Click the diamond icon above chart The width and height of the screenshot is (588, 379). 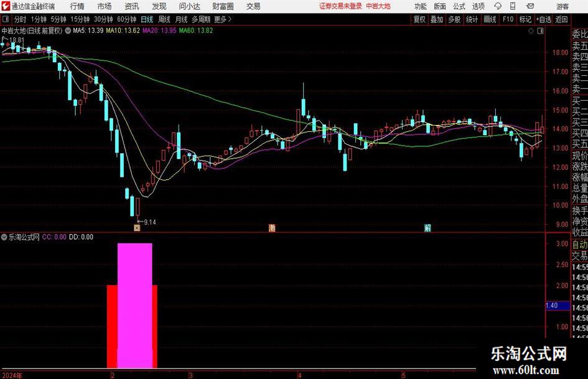click(531, 31)
